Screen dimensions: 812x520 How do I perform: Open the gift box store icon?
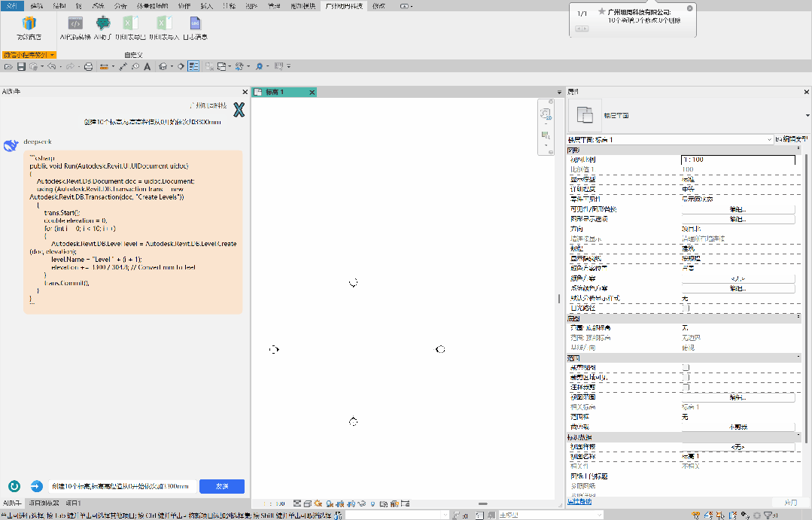(x=29, y=23)
